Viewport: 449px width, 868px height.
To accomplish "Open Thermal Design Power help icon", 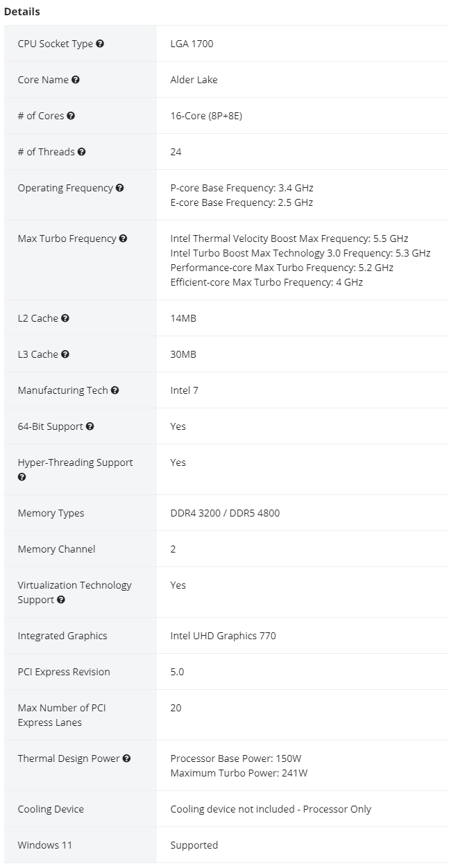I will coord(127,758).
